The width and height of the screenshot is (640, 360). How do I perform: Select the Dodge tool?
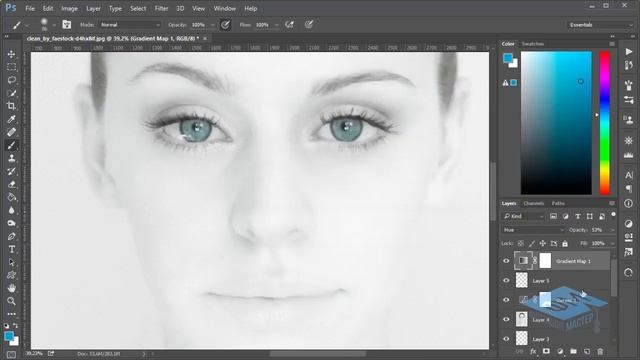(x=11, y=223)
